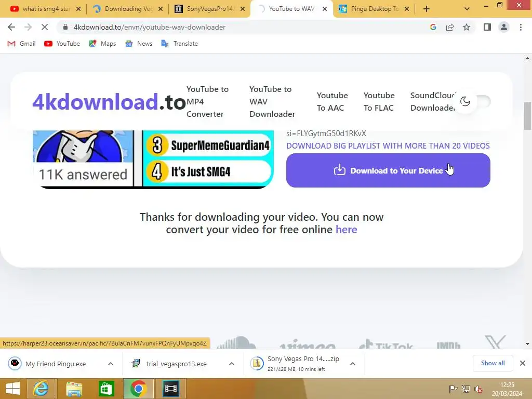Click Download to Your Device button
Screen dimensions: 532x399
[388, 170]
